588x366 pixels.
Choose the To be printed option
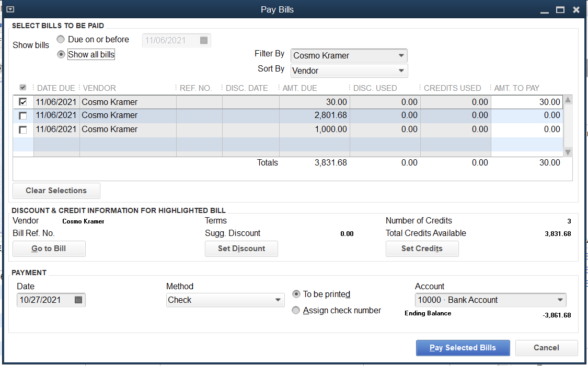[296, 294]
